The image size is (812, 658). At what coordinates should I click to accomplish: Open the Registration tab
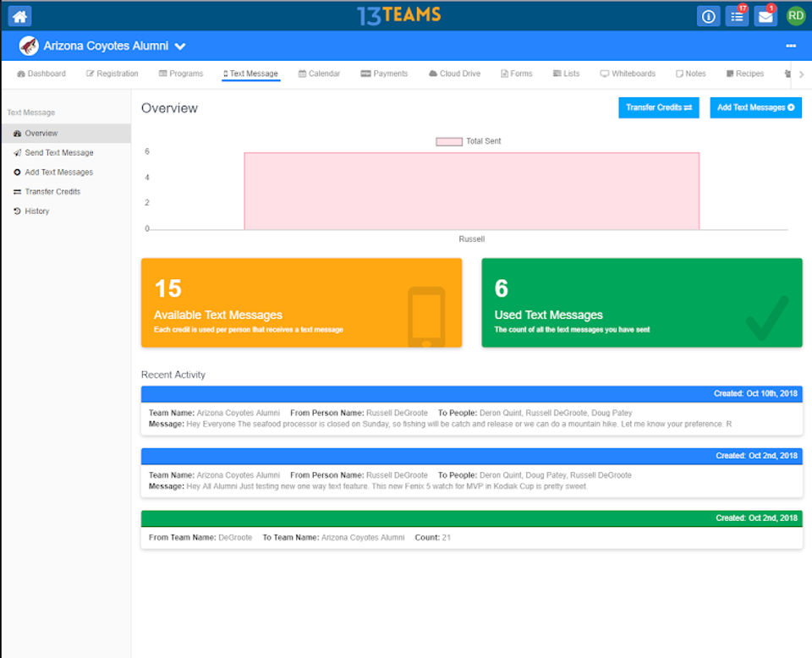112,74
